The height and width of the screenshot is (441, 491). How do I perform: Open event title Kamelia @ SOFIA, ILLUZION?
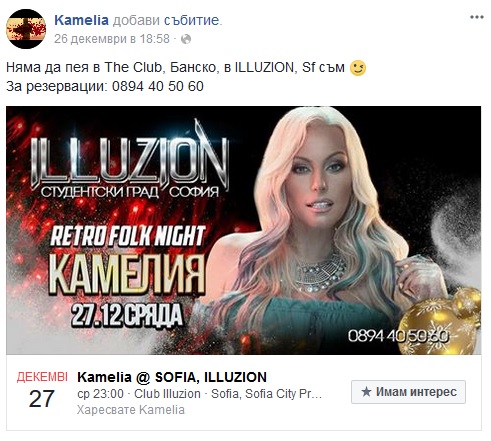click(172, 377)
